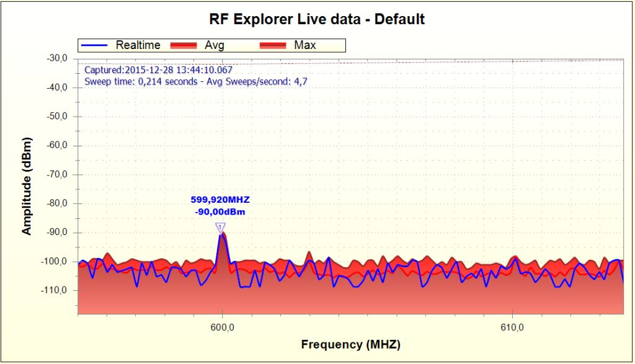Click the -90,00dBm marker value
The image size is (635, 364).
pos(220,212)
